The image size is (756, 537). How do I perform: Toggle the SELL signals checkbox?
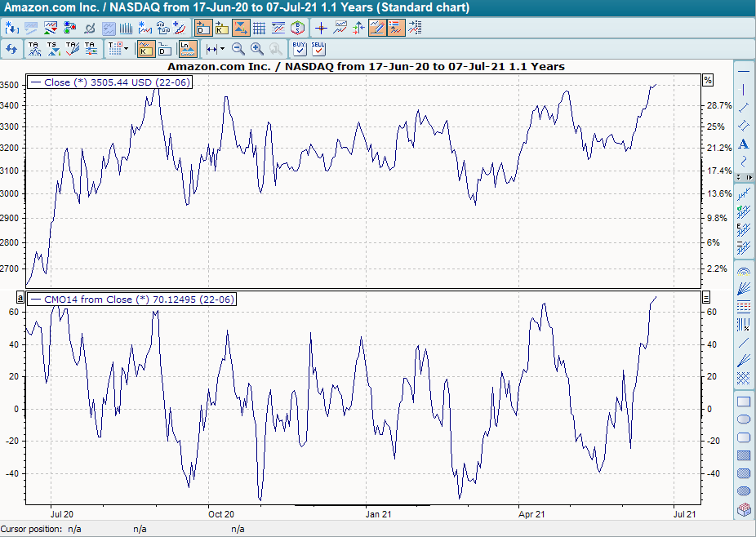tap(318, 49)
